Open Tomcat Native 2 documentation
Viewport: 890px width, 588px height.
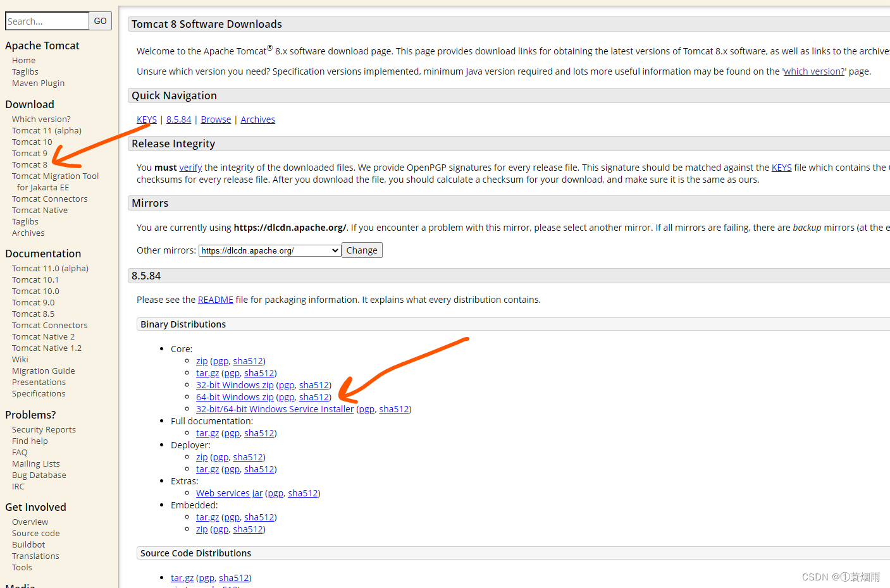(x=43, y=337)
